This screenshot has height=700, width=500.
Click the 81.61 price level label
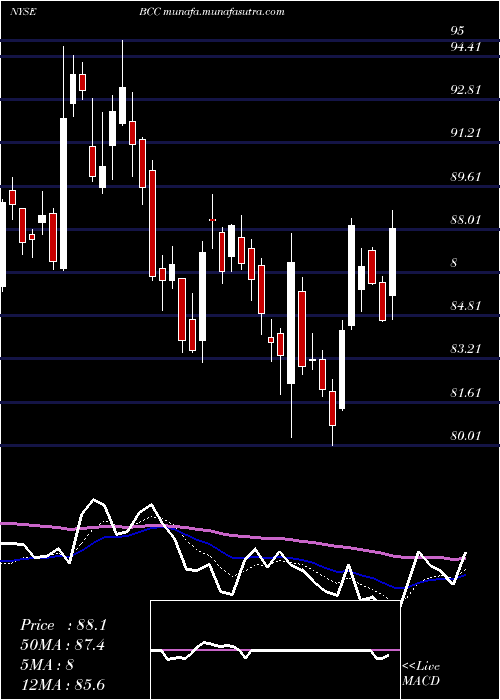click(x=465, y=392)
